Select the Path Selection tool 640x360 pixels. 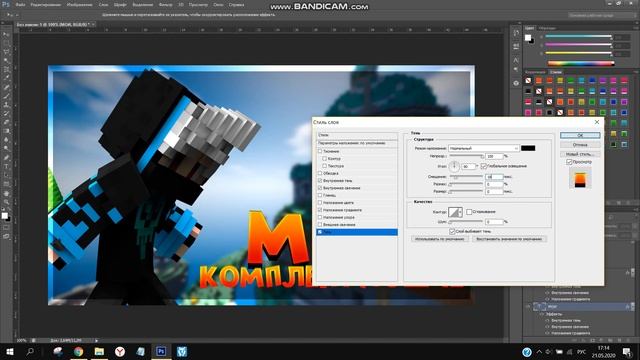point(6,176)
